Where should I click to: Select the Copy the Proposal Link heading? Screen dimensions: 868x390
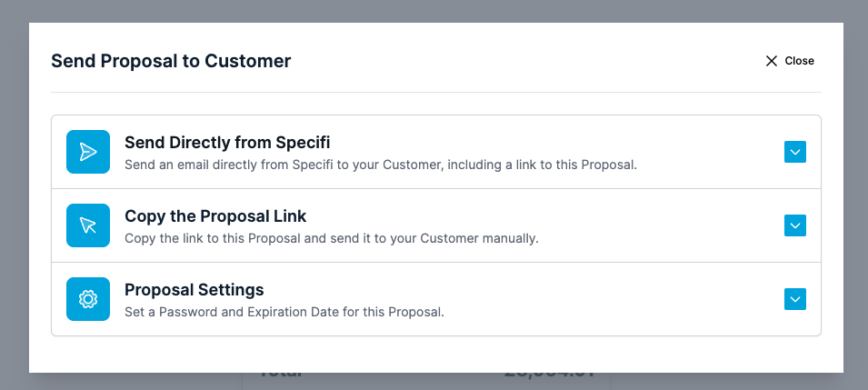[x=215, y=216]
